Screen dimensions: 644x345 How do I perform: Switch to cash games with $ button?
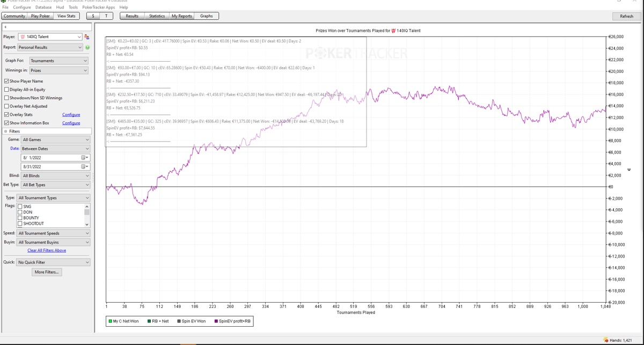pos(93,16)
